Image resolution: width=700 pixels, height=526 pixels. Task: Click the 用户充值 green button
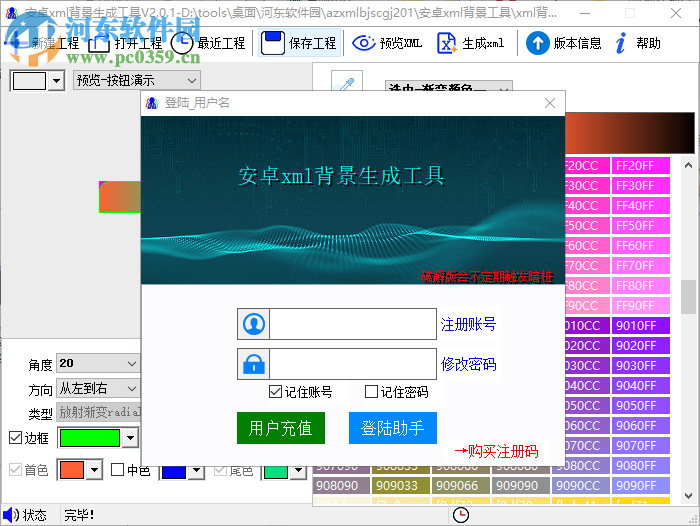(281, 428)
